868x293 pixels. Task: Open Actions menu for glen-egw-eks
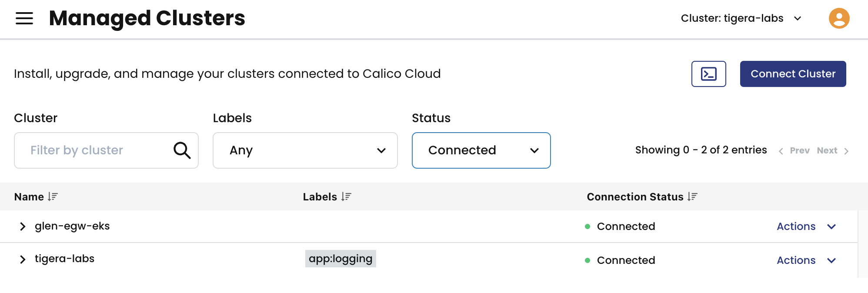806,226
